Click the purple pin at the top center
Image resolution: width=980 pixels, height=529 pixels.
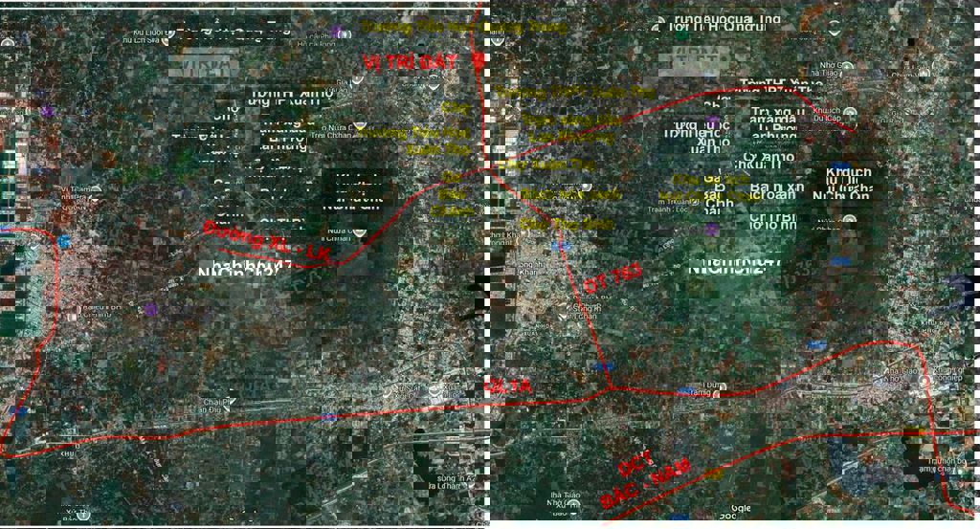pyautogui.click(x=337, y=32)
